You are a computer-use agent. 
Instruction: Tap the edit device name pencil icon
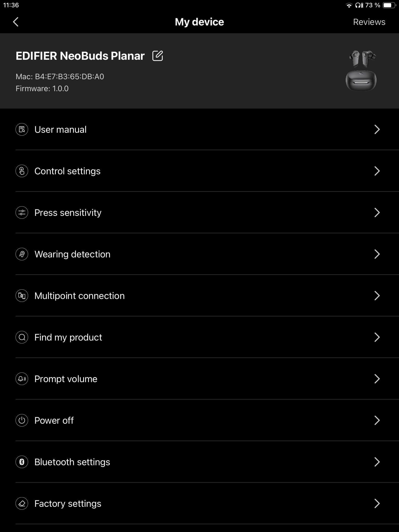[x=157, y=56]
